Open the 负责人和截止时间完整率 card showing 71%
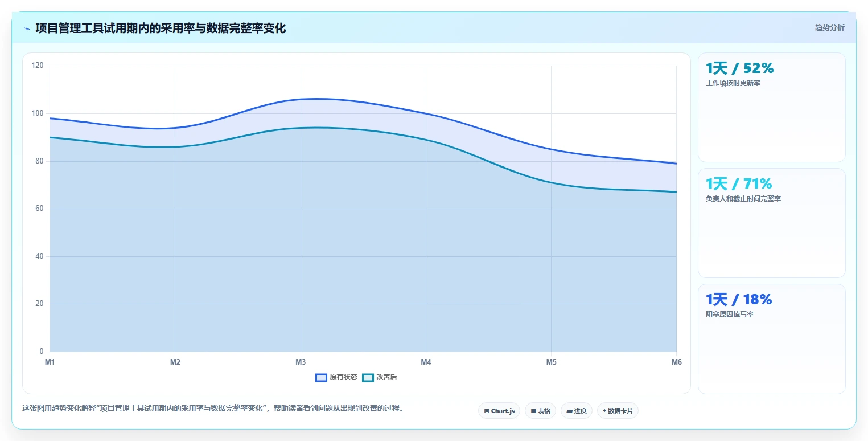 771,223
